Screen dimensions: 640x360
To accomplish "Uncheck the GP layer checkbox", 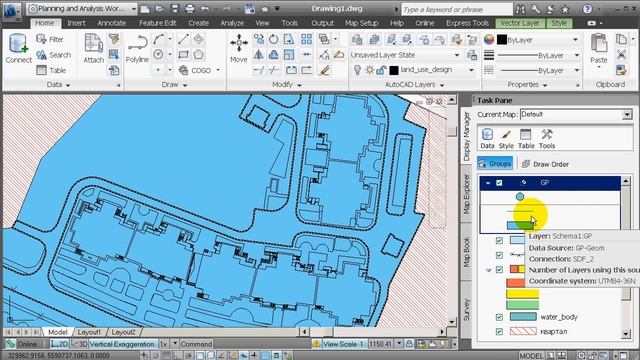I will click(499, 183).
